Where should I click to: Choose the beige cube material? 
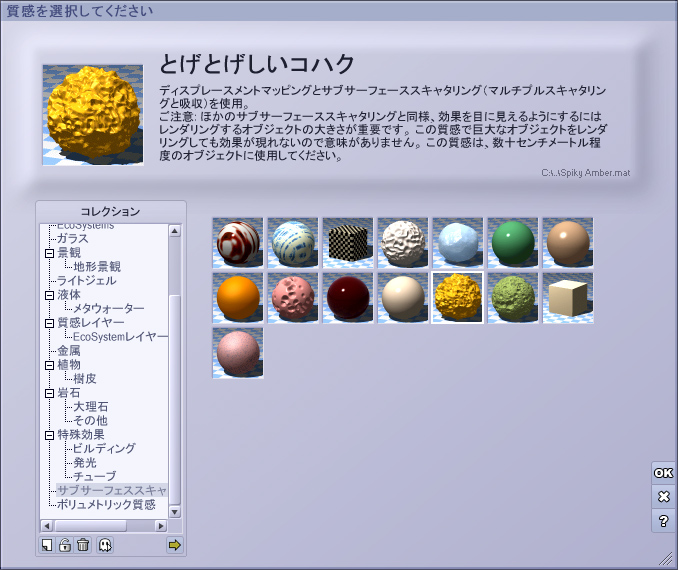(x=568, y=298)
